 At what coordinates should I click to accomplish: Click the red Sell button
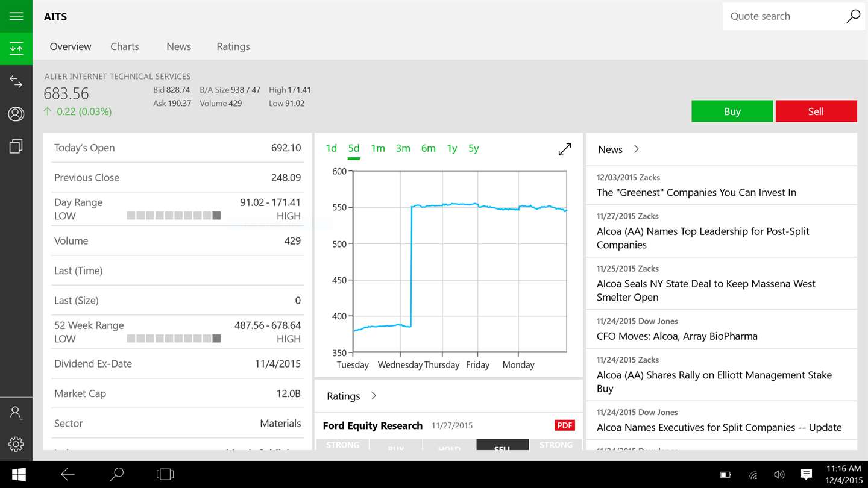click(x=816, y=111)
